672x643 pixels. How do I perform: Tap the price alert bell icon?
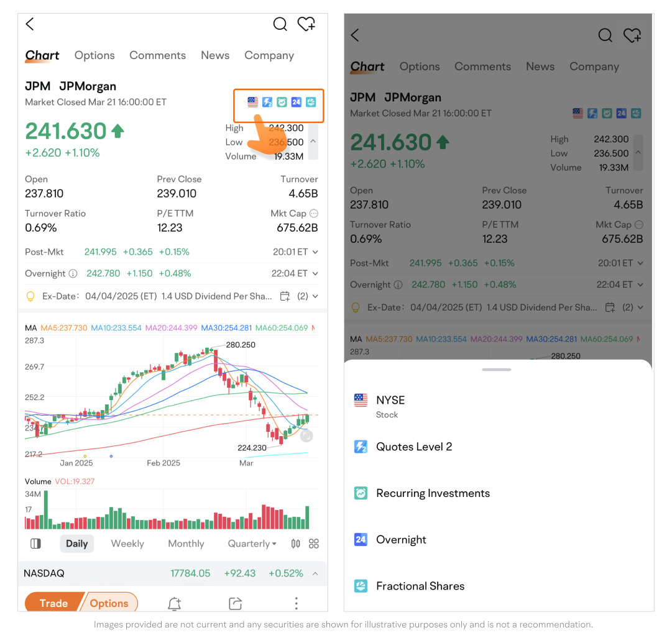coord(174,603)
